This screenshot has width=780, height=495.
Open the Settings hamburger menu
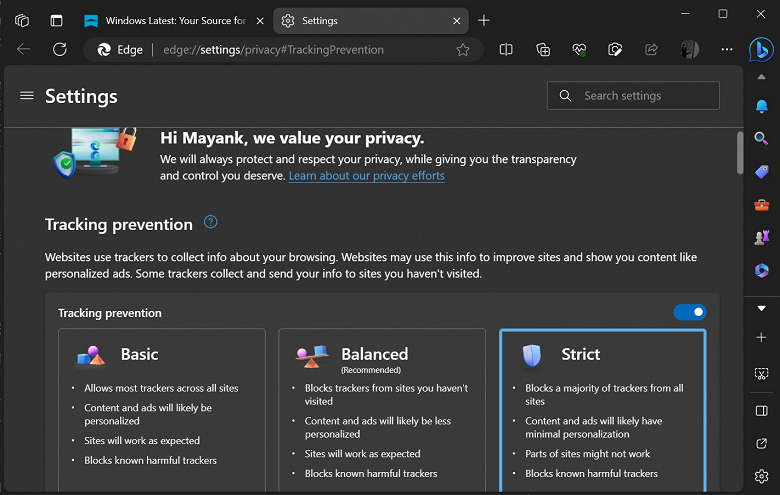coord(27,96)
